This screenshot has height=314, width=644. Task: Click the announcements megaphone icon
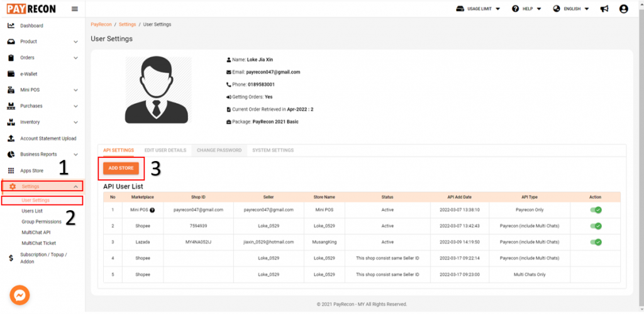point(604,9)
